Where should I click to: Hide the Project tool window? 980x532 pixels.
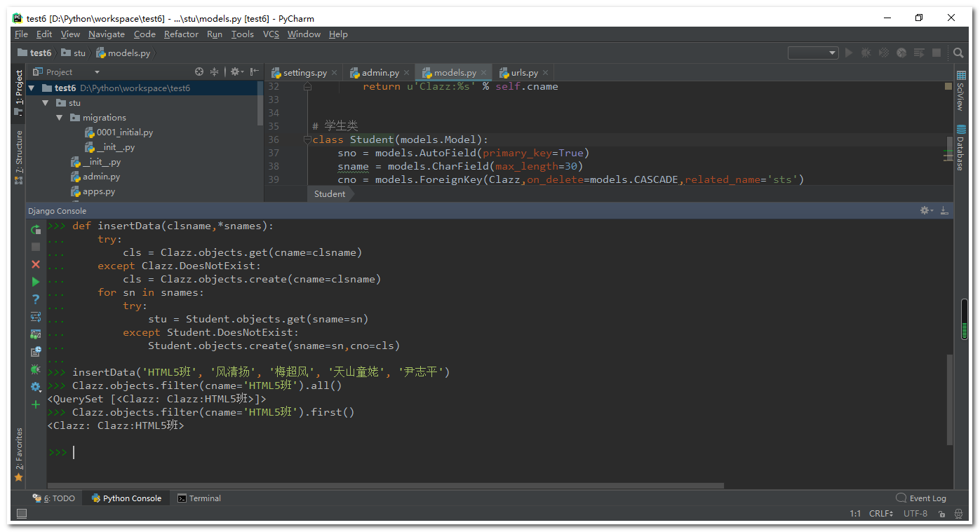255,71
